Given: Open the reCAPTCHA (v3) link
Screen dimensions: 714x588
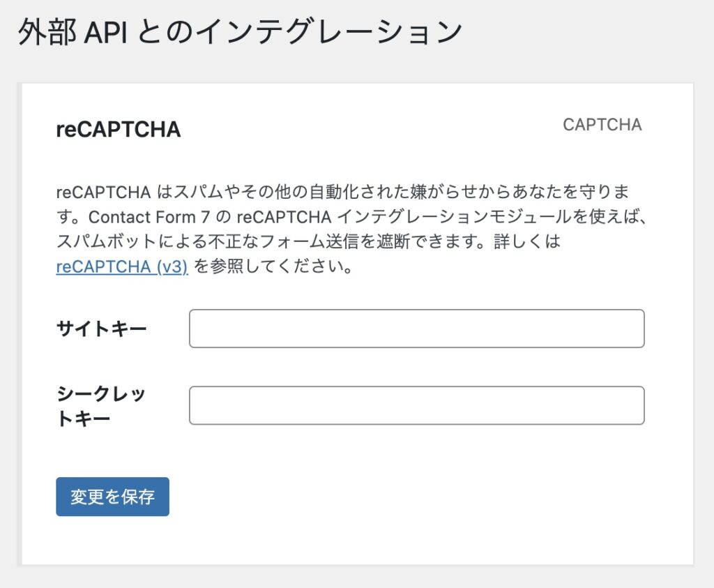Looking at the screenshot, I should click(122, 267).
